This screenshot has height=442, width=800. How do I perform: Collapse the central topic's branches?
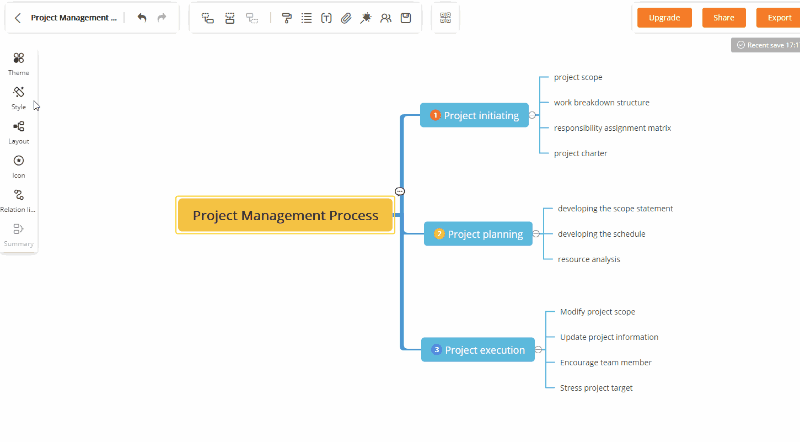tap(400, 191)
